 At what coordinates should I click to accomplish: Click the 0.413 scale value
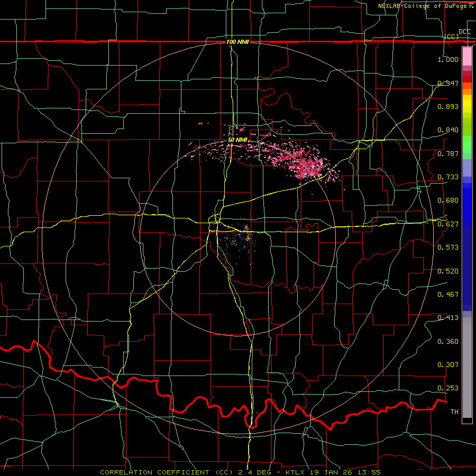[x=448, y=318]
